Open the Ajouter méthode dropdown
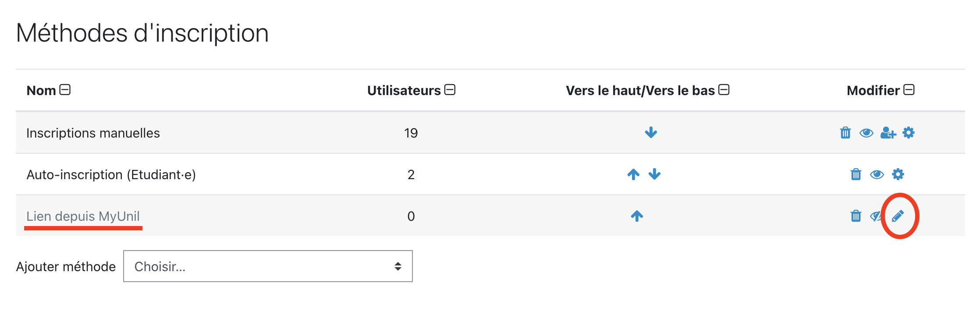Viewport: 980px width, 311px height. [x=268, y=266]
